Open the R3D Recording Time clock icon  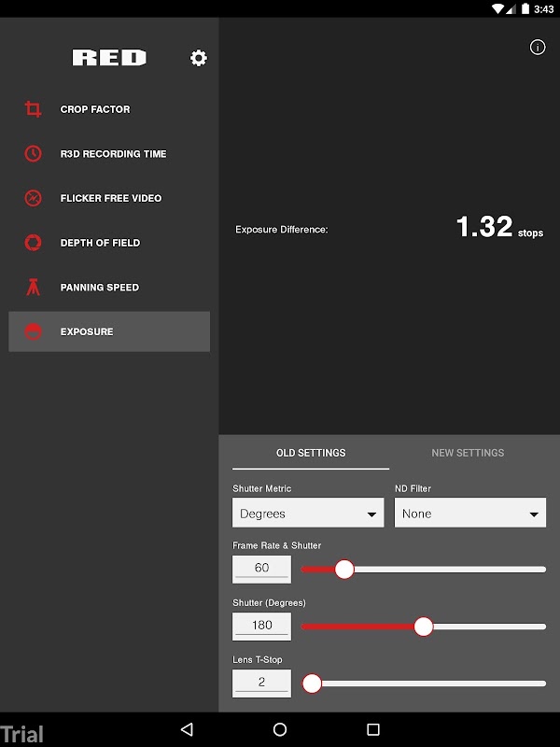(x=33, y=153)
